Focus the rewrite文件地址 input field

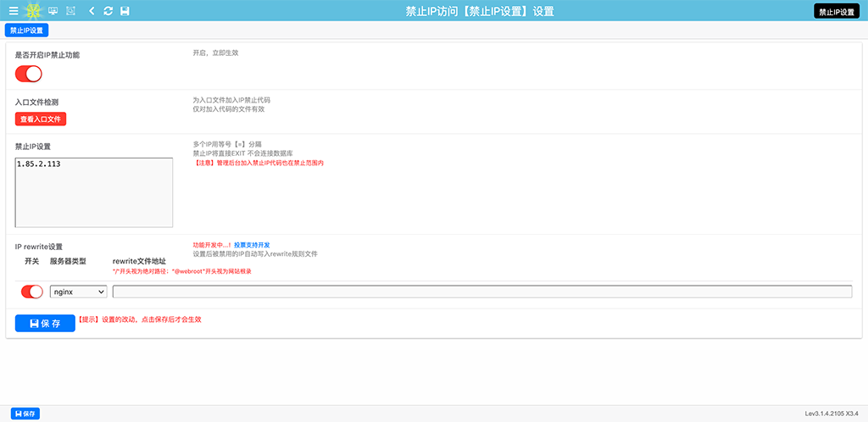(x=481, y=292)
